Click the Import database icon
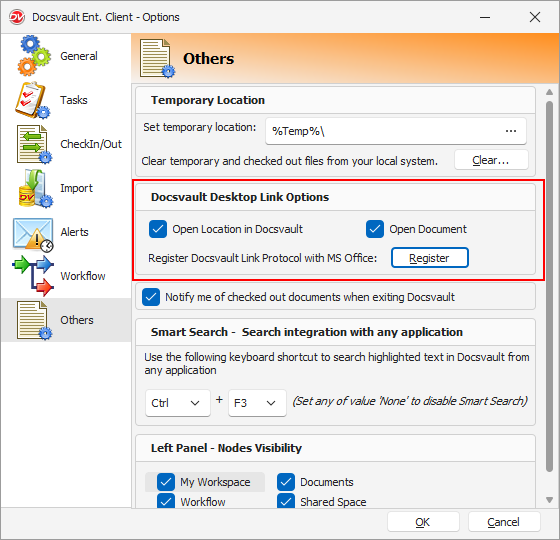 pos(35,188)
